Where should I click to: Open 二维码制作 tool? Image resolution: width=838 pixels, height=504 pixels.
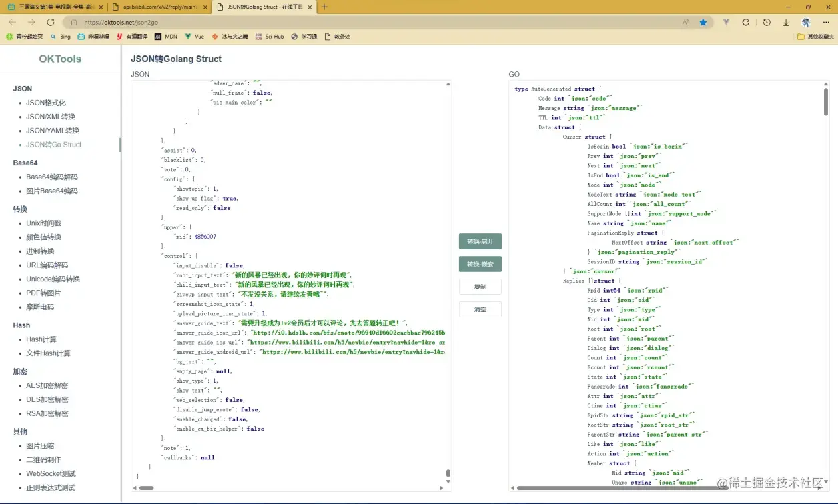(x=43, y=460)
